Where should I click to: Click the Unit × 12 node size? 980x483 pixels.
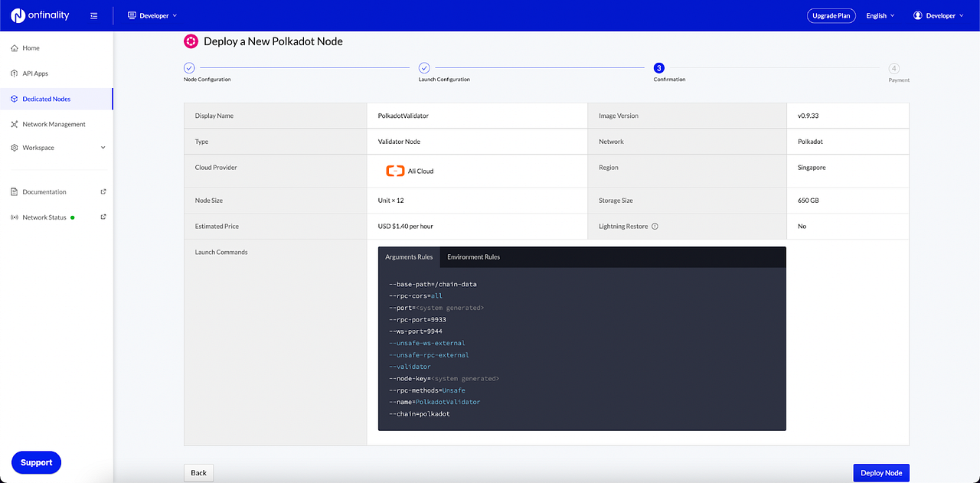[x=390, y=201]
